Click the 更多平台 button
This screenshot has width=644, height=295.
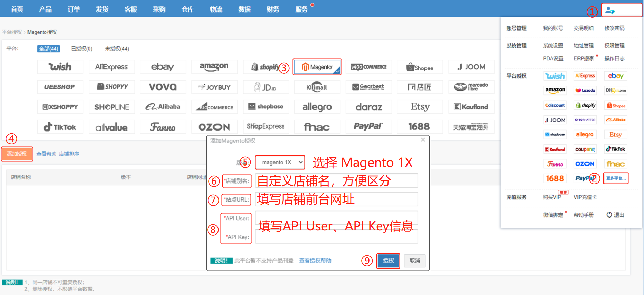coord(616,178)
